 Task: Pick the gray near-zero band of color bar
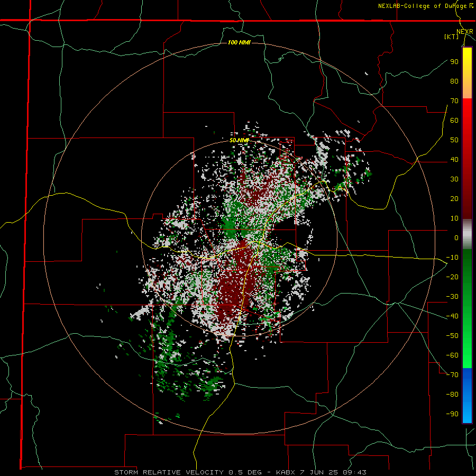coord(467,234)
